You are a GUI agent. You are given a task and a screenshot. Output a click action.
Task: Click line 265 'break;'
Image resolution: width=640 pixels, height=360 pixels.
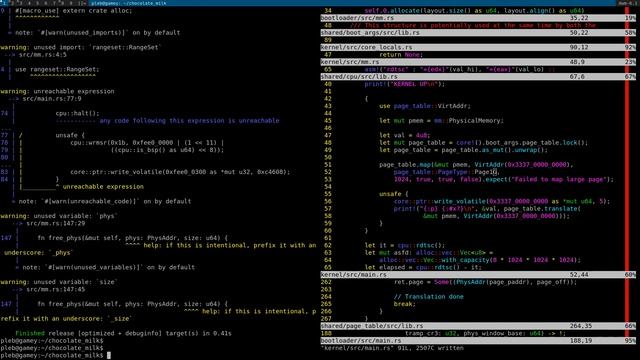(x=404, y=304)
